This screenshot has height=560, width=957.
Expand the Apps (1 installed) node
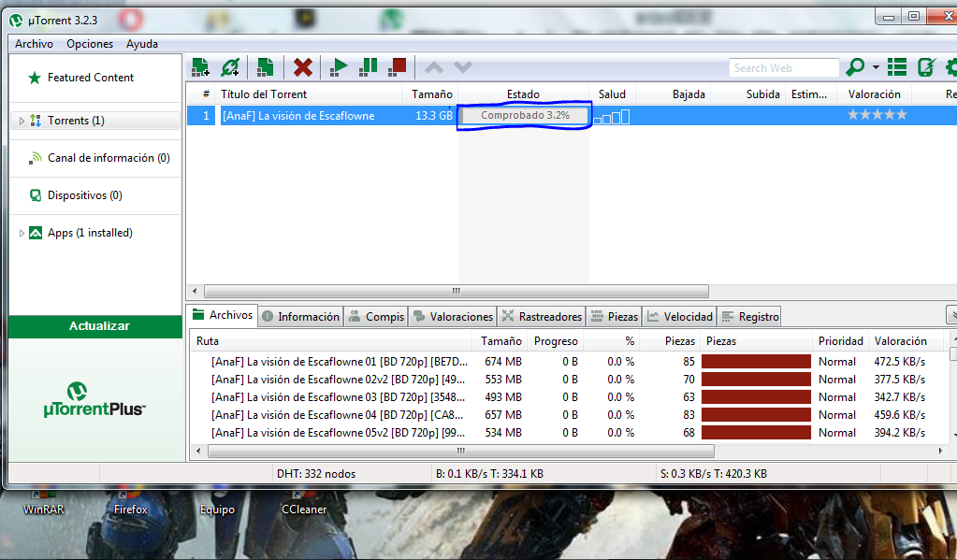tap(22, 233)
